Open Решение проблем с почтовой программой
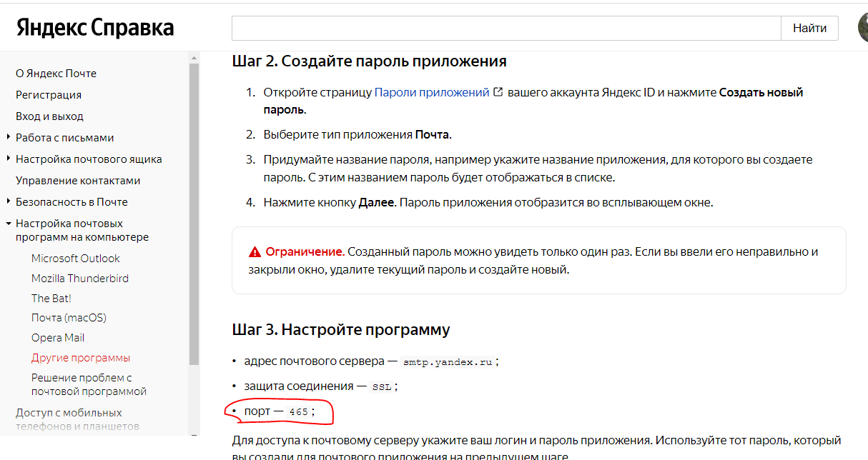This screenshot has height=460, width=868. [x=89, y=384]
